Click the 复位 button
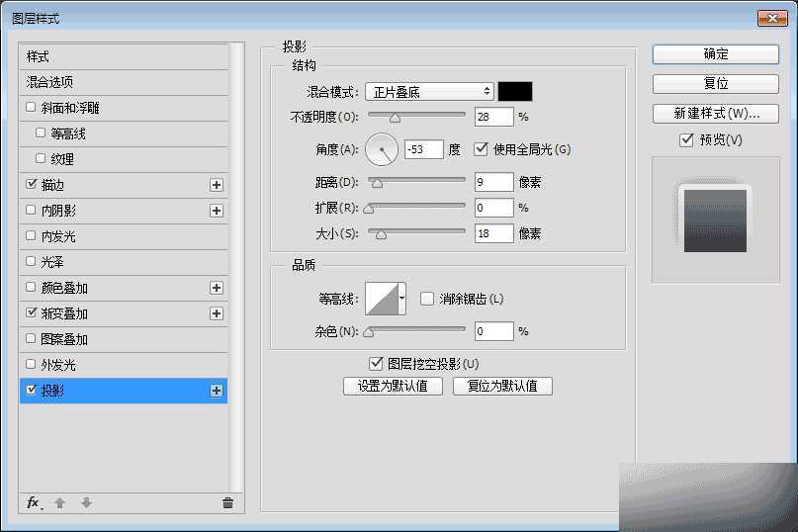This screenshot has width=798, height=532. [716, 83]
